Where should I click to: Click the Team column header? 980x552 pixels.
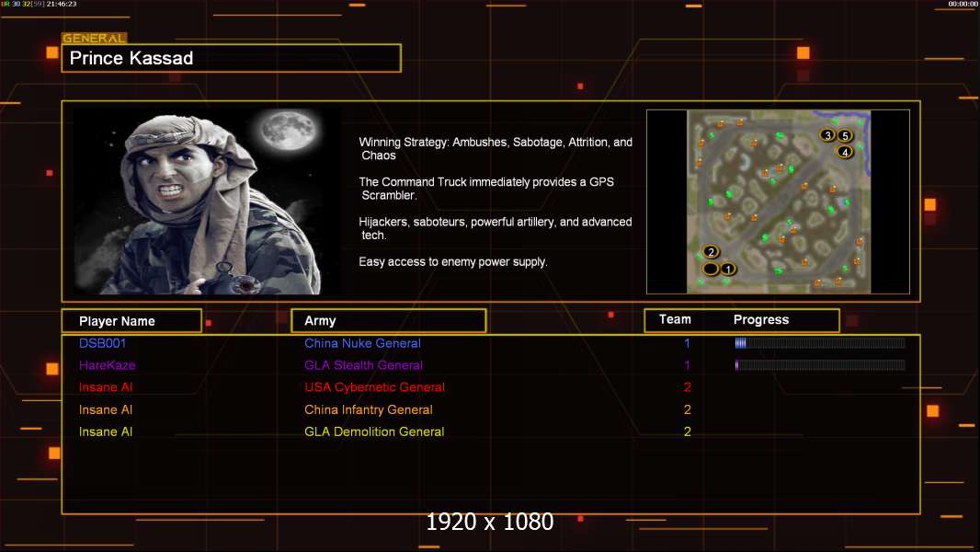pos(675,319)
